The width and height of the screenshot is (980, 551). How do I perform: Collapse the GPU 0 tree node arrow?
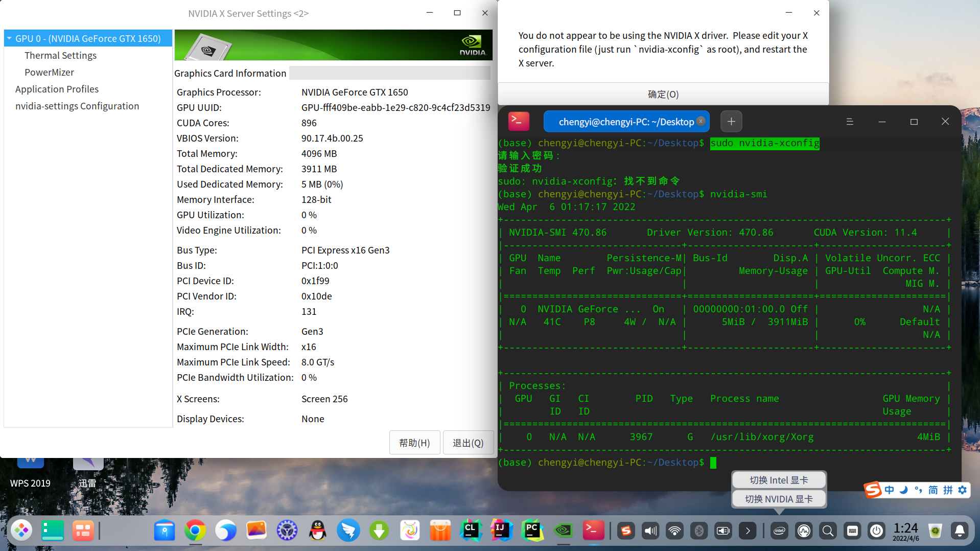point(9,38)
